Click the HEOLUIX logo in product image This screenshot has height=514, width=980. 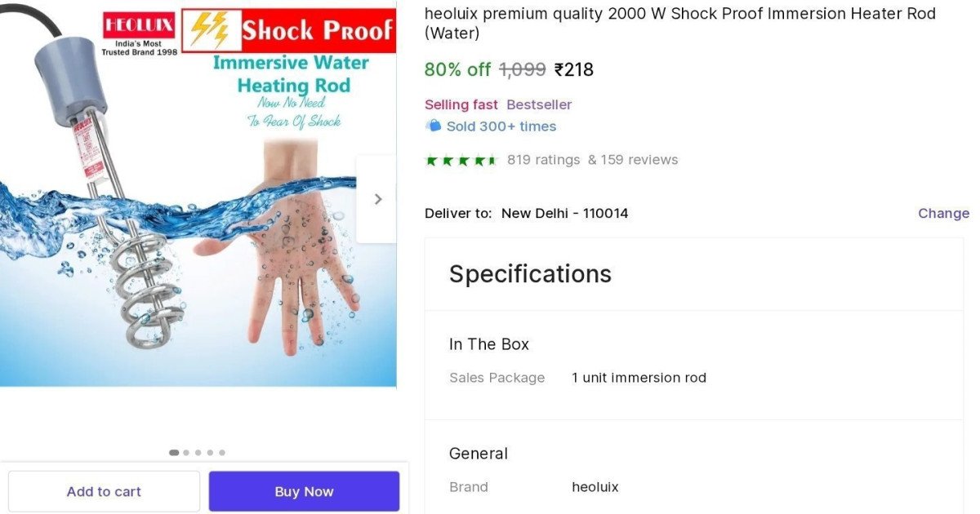pos(137,25)
